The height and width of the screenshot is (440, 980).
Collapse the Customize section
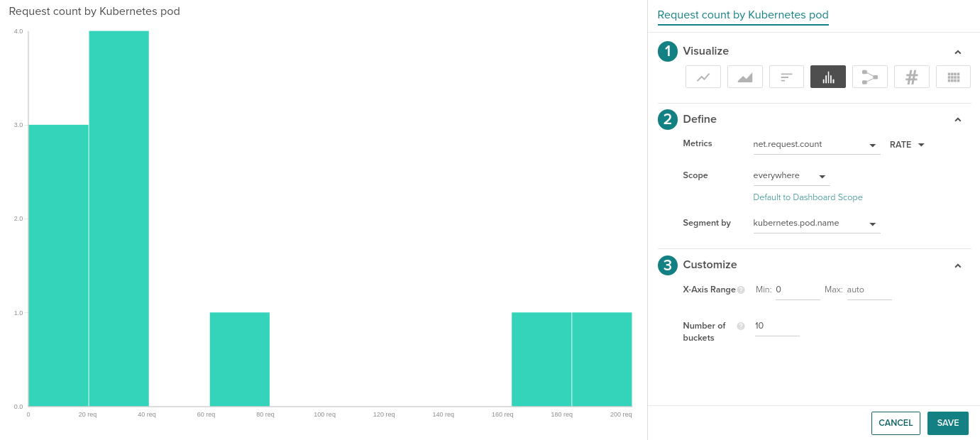click(x=957, y=265)
